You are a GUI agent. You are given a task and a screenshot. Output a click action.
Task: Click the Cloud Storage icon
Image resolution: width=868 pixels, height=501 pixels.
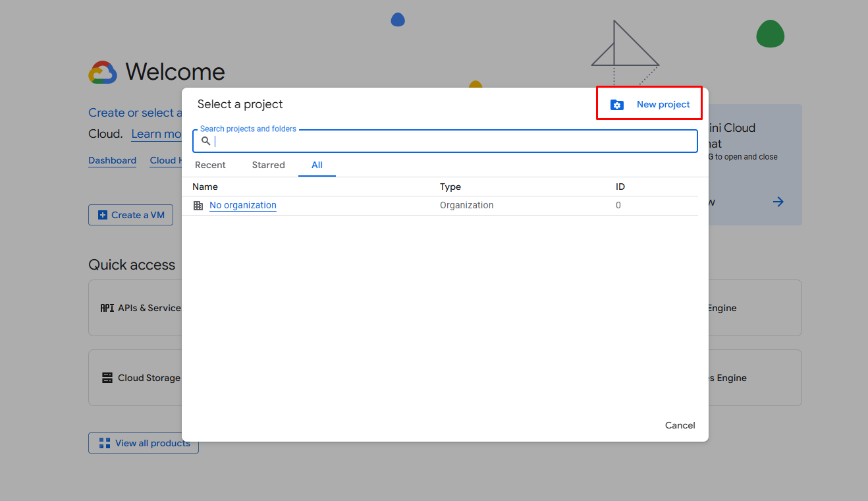pyautogui.click(x=107, y=378)
